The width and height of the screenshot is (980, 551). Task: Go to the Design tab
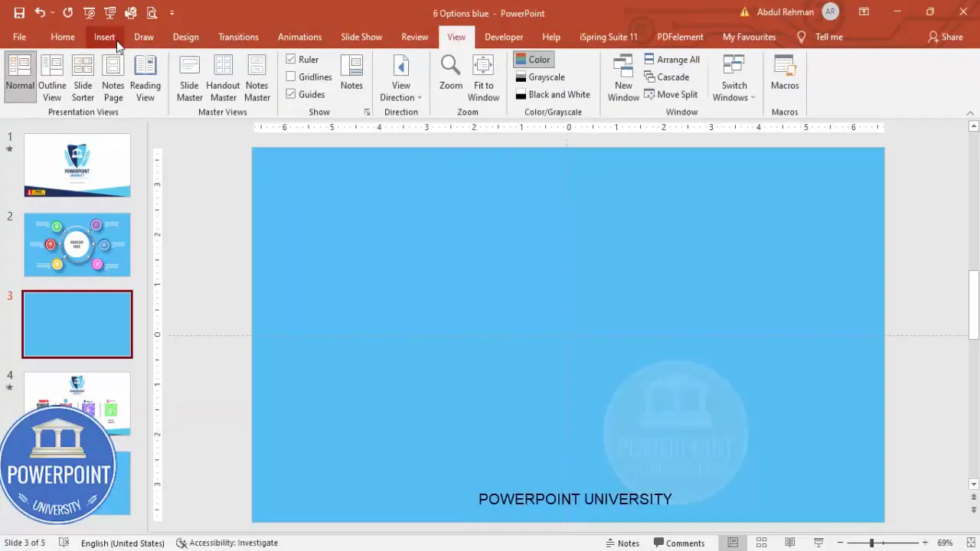pyautogui.click(x=185, y=37)
